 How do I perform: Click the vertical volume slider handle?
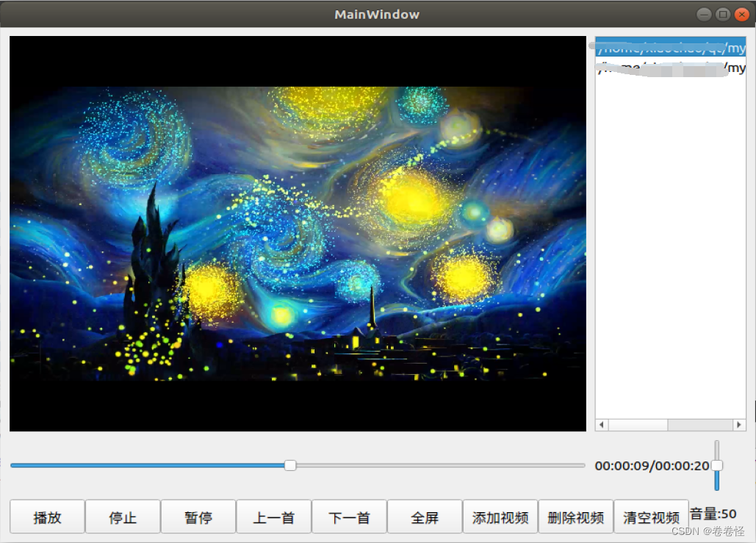pos(717,465)
